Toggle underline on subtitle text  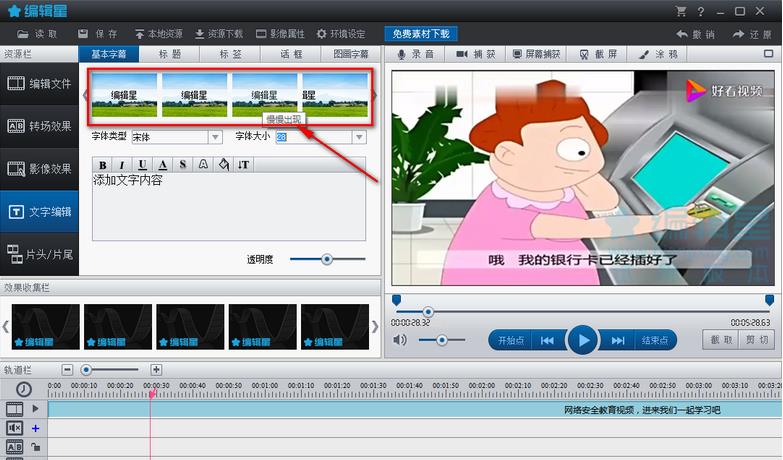[x=142, y=165]
